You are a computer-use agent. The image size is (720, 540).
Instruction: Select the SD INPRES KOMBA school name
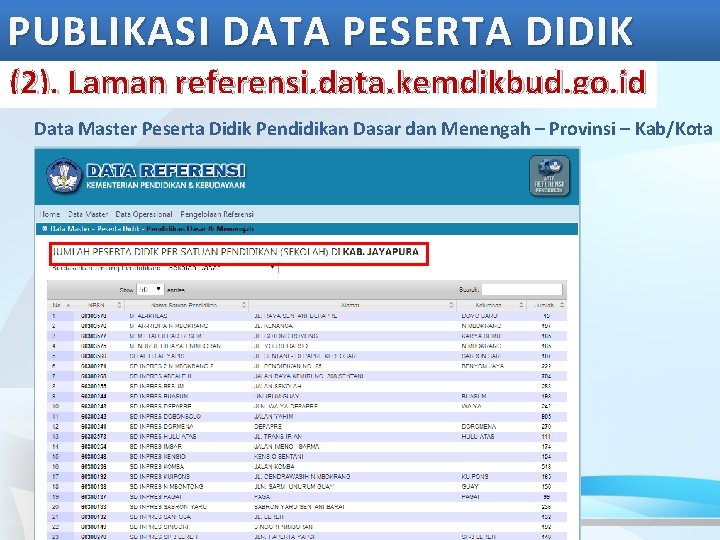tap(157, 467)
